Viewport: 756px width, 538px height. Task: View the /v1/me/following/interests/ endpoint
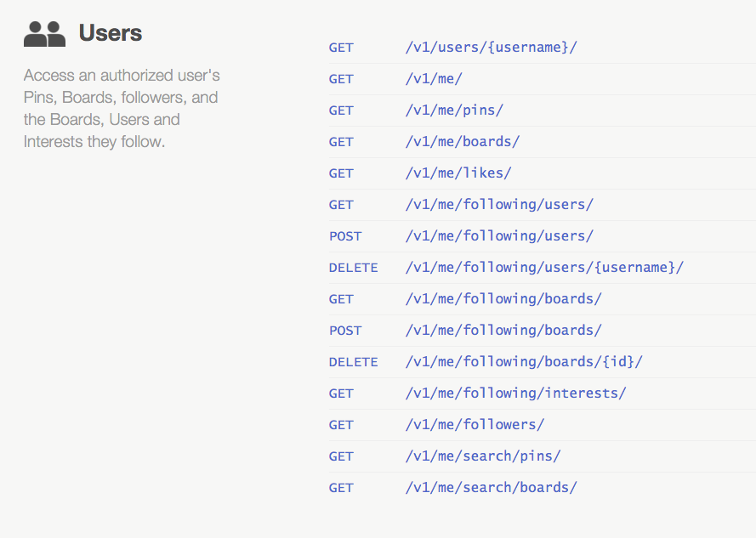tap(515, 393)
